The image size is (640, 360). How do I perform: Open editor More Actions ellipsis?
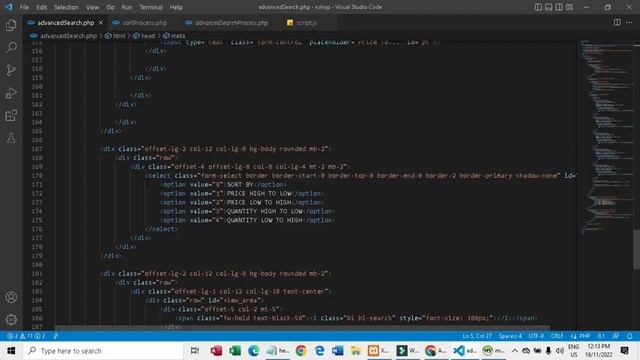pos(629,22)
